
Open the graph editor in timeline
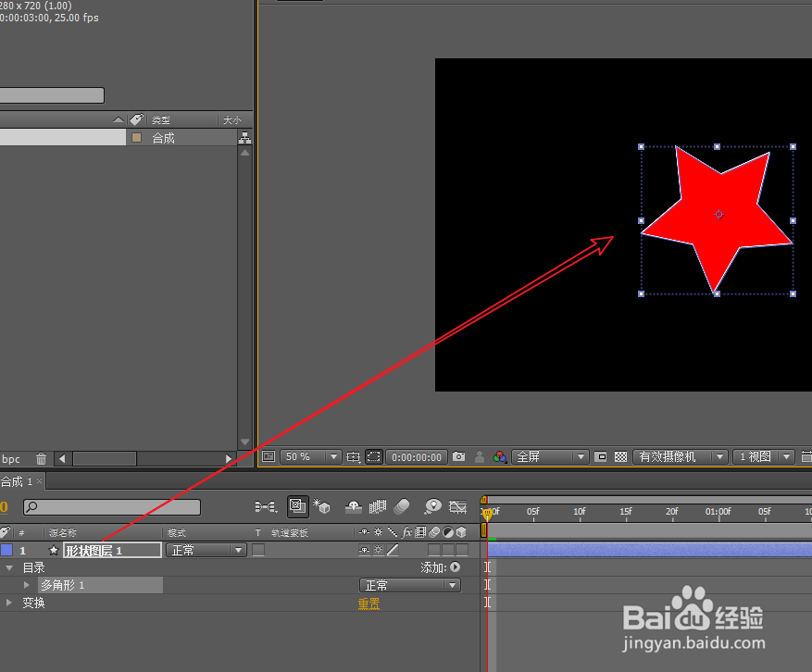457,506
